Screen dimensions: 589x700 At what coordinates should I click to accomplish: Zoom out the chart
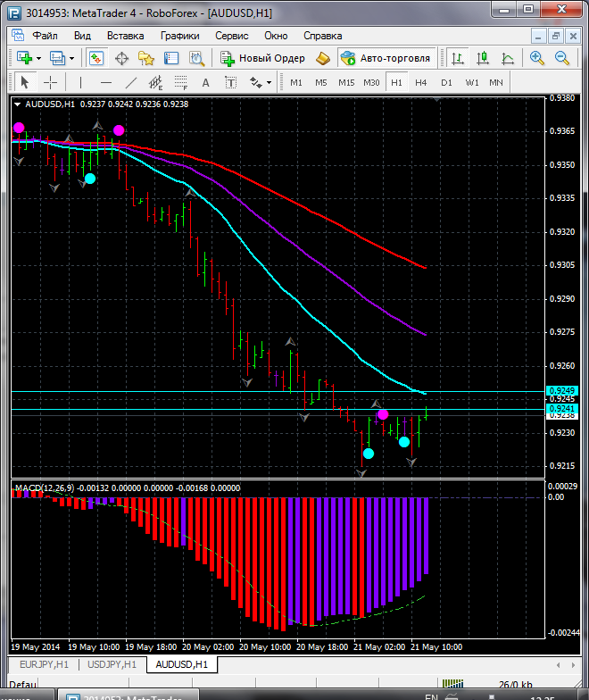click(562, 58)
